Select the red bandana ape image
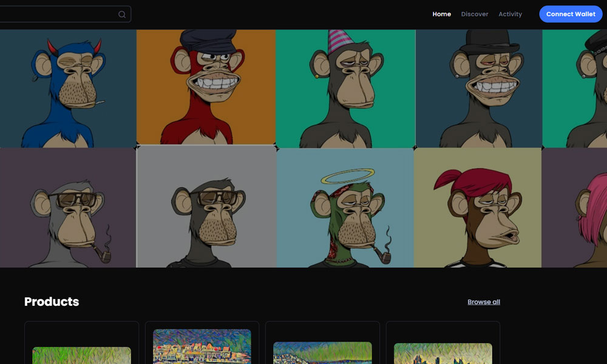Screen dimensions: 607x364 [x=478, y=207]
